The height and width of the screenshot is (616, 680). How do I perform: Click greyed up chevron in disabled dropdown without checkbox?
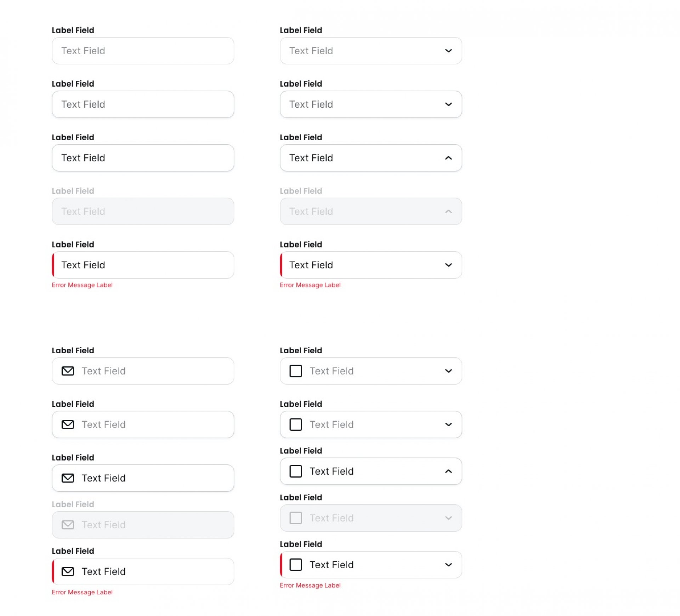pos(448,211)
